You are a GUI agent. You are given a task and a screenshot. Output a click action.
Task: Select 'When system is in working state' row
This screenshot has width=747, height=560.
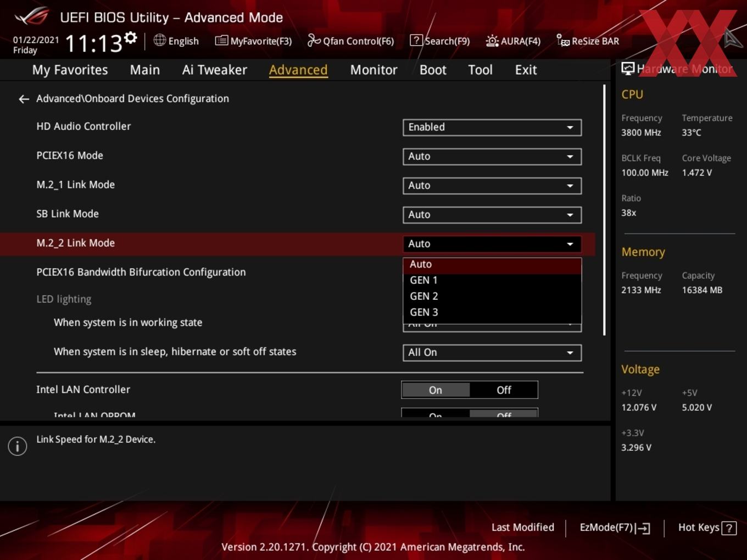(128, 323)
